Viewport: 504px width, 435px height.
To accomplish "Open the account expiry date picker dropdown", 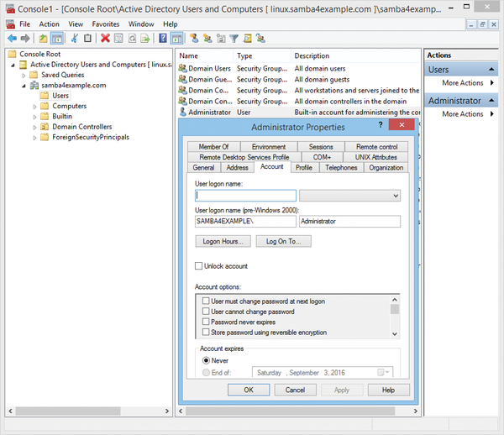I will [384, 372].
